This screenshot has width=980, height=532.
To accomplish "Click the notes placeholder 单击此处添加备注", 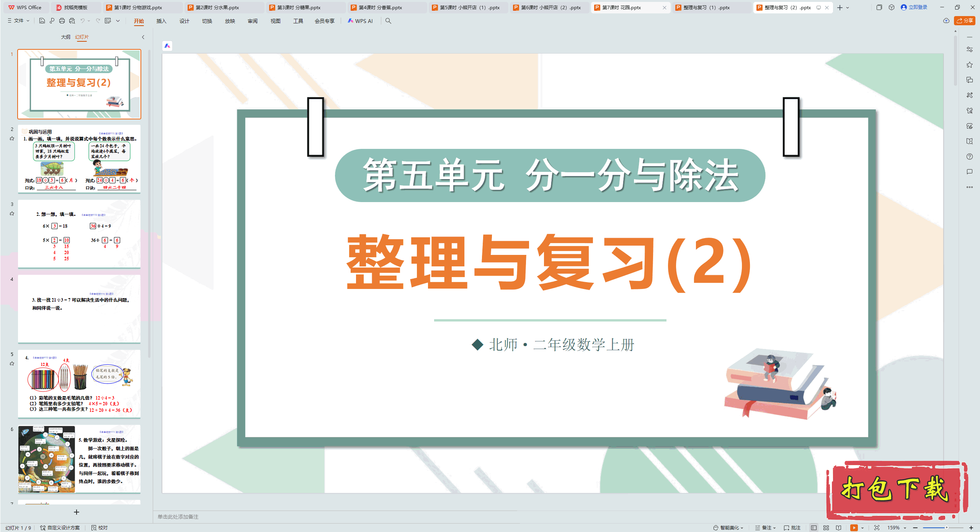I will point(178,517).
